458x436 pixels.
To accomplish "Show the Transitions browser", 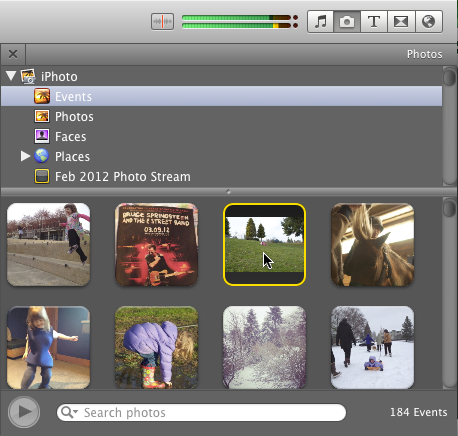I will pos(401,22).
